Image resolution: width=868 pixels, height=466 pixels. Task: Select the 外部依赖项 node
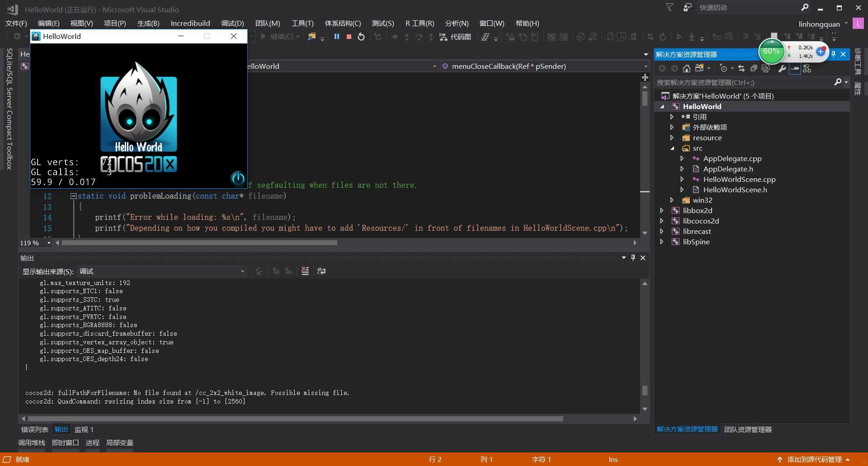point(710,127)
